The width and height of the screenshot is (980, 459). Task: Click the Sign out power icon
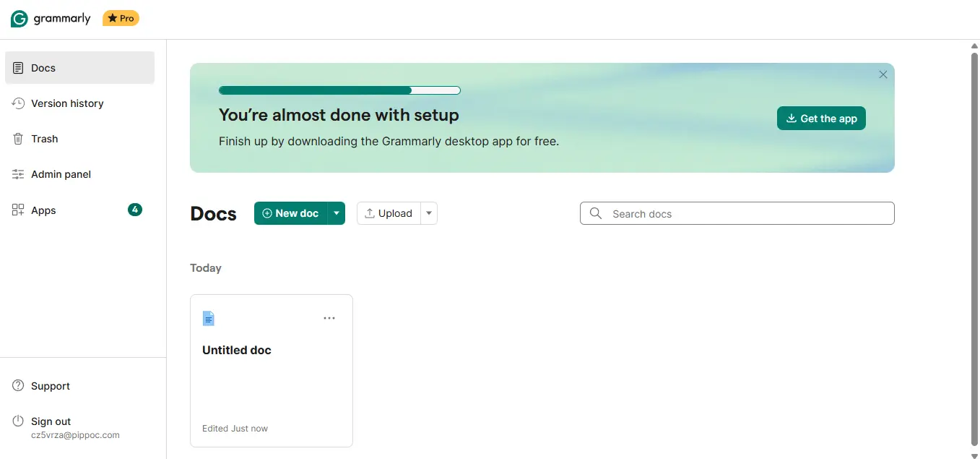[x=18, y=421]
